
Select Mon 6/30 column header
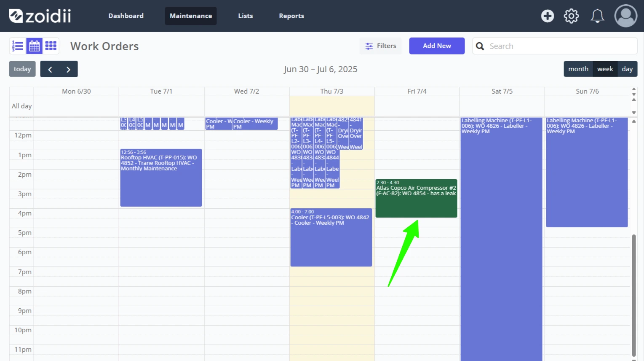tap(76, 92)
